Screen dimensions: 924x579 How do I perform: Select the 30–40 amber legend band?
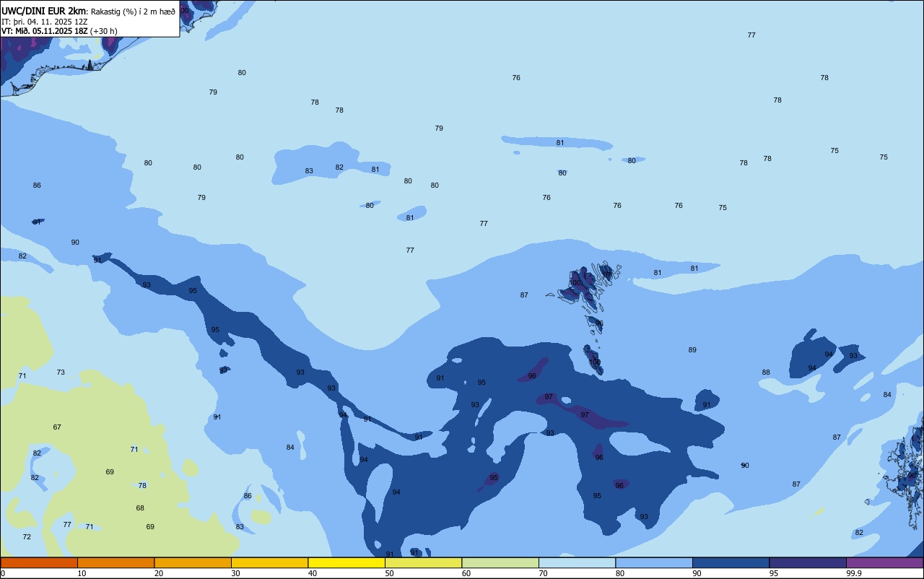point(269,562)
